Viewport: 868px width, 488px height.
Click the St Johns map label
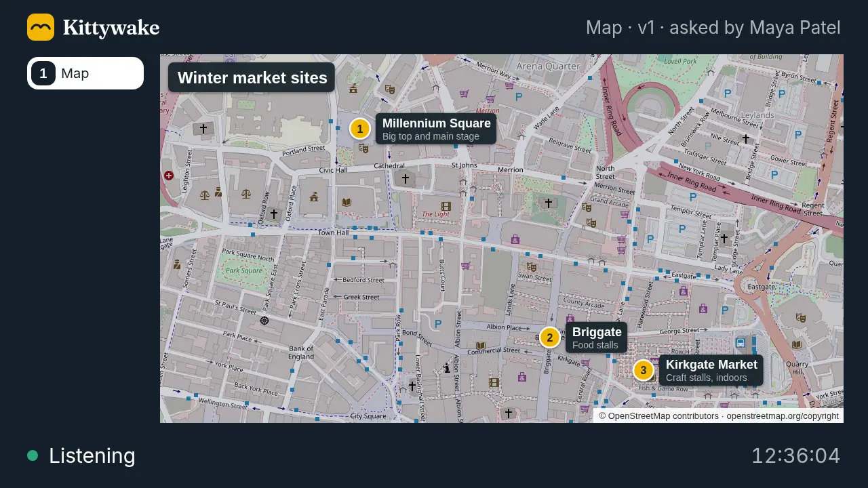pyautogui.click(x=465, y=165)
